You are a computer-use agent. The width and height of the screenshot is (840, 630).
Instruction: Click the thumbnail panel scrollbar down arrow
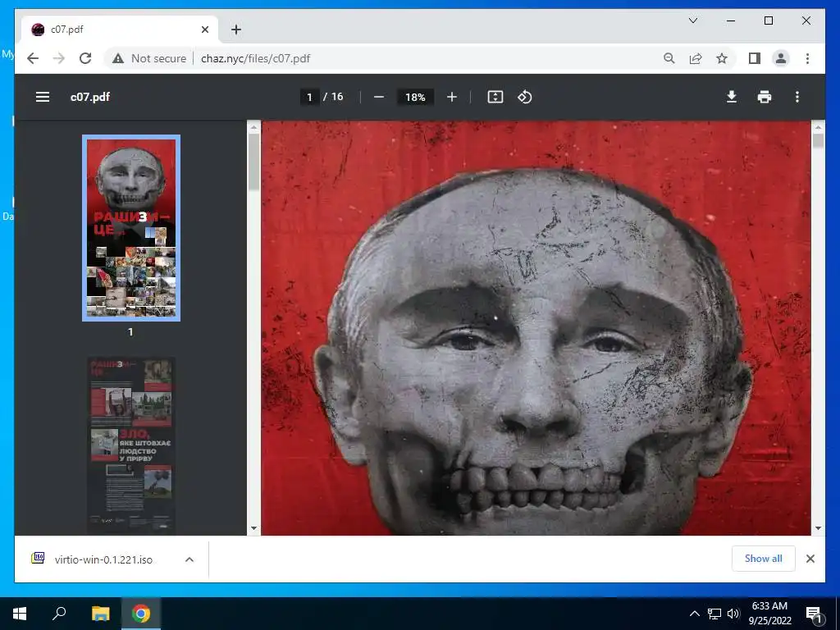click(254, 528)
